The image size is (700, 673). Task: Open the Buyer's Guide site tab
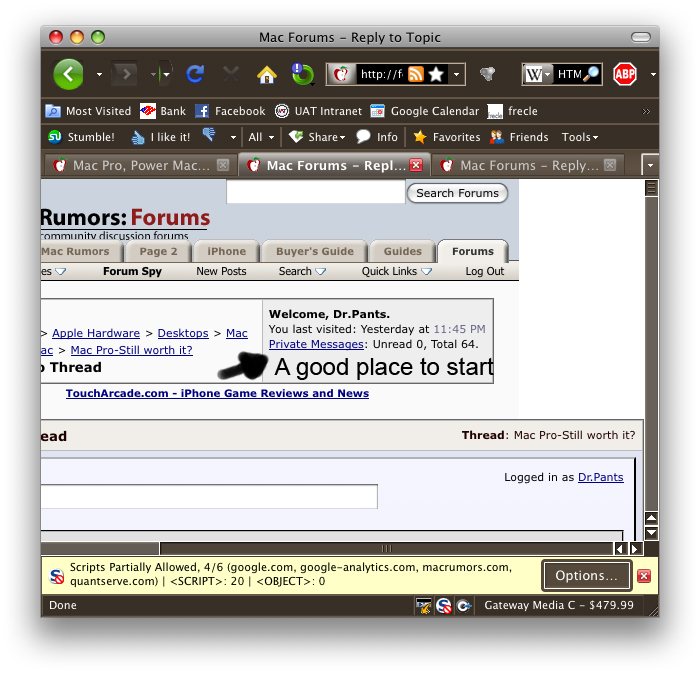315,251
